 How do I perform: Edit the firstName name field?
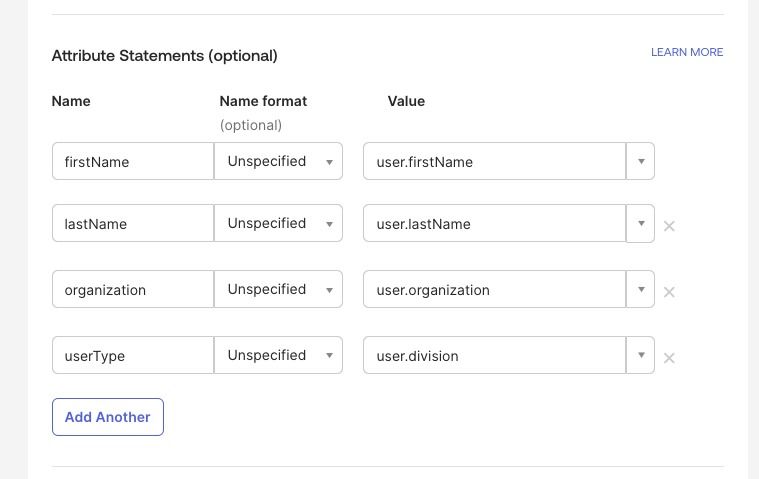(x=132, y=161)
